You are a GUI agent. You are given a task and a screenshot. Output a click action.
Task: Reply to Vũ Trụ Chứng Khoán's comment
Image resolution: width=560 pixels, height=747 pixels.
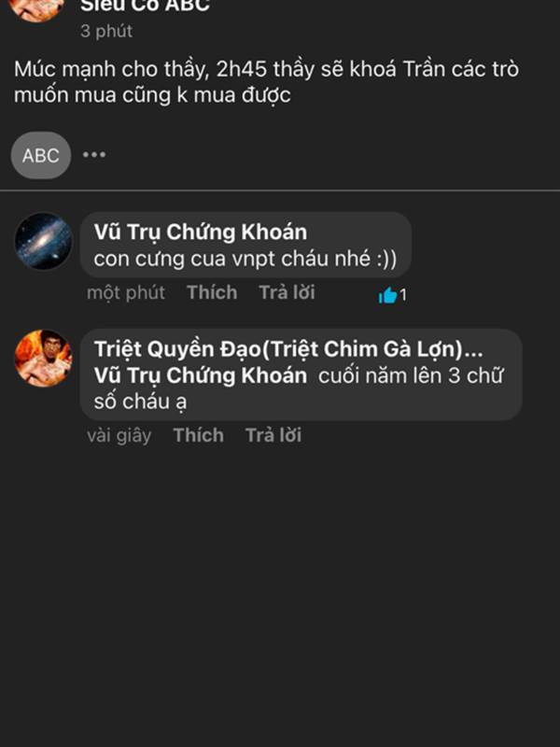287,292
